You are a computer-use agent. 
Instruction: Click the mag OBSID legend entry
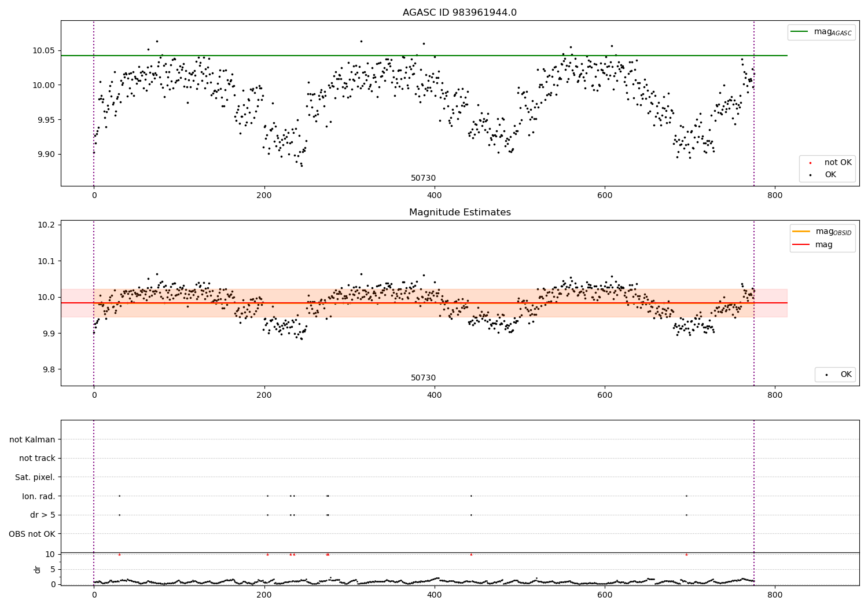click(x=822, y=232)
